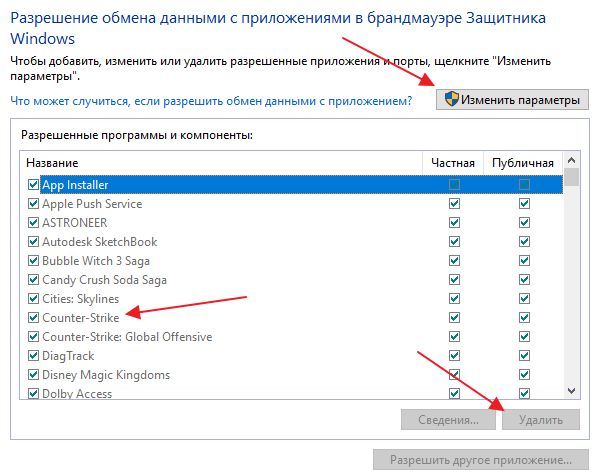Viewport: 600px width, 475px height.
Task: Toggle Autodesk SketchBook name checkbox
Action: click(x=33, y=242)
